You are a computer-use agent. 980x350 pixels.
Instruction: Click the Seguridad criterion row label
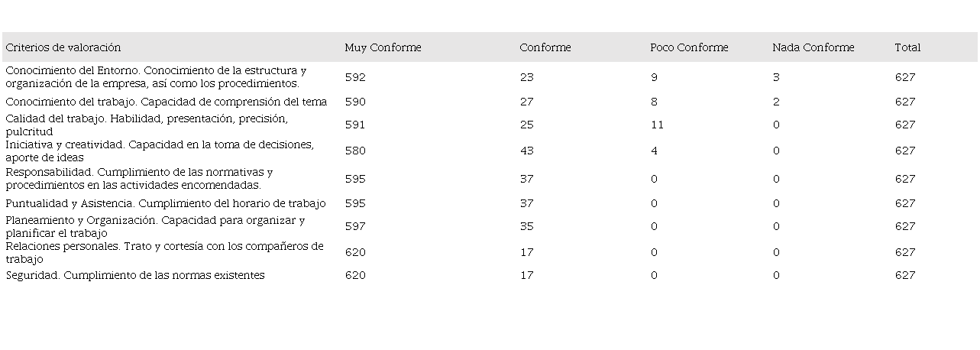(x=135, y=275)
